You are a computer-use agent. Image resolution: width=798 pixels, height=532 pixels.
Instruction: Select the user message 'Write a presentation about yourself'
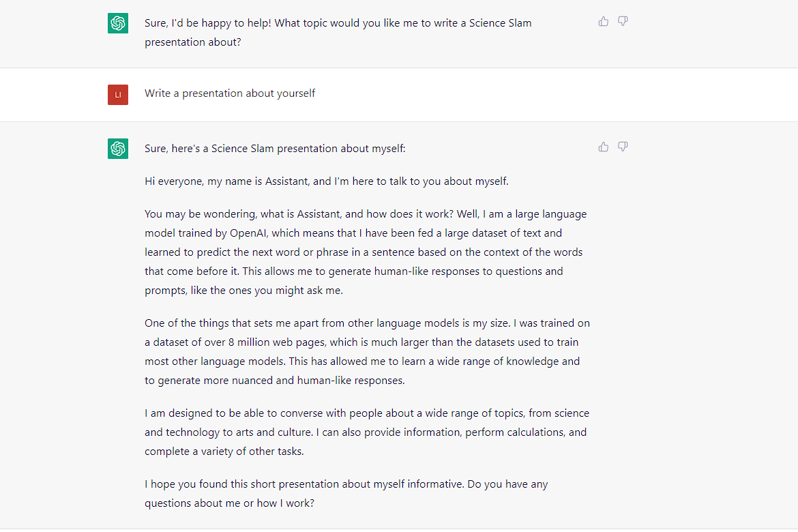[230, 93]
